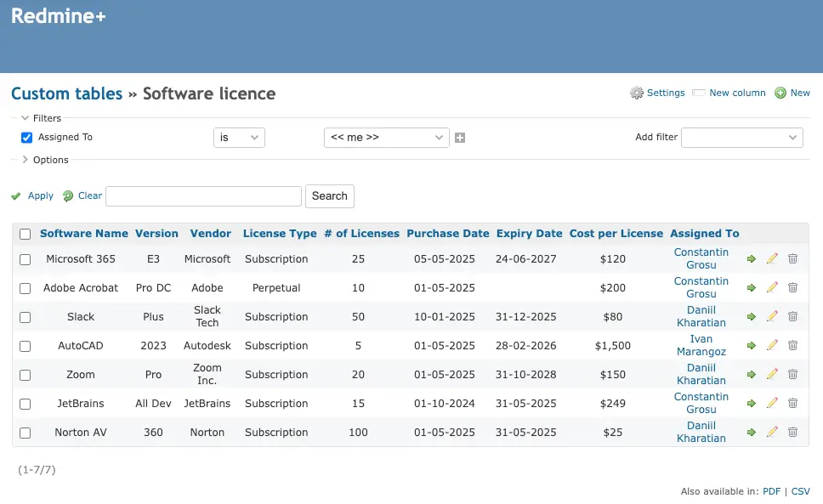Open the Add filter dropdown

point(741,137)
